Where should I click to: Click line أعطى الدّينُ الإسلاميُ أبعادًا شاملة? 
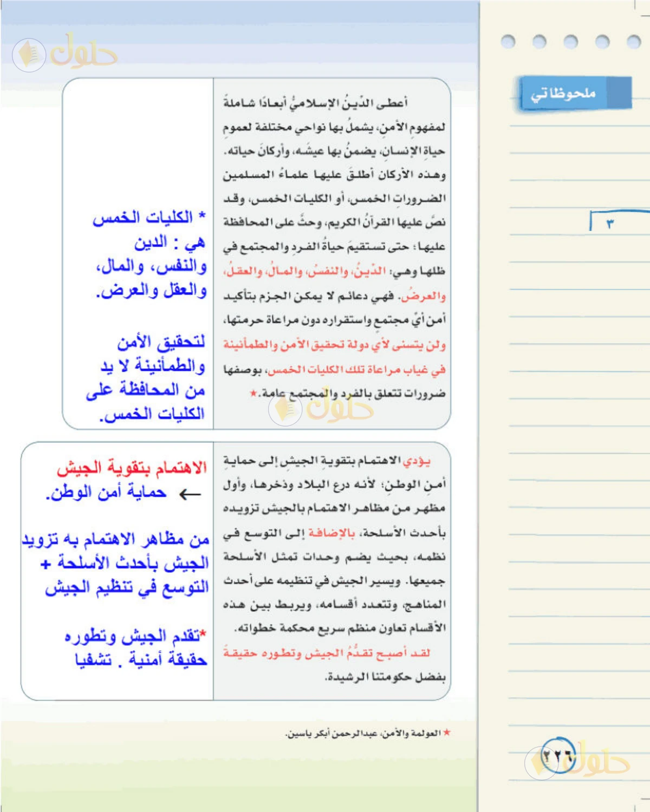click(x=315, y=103)
